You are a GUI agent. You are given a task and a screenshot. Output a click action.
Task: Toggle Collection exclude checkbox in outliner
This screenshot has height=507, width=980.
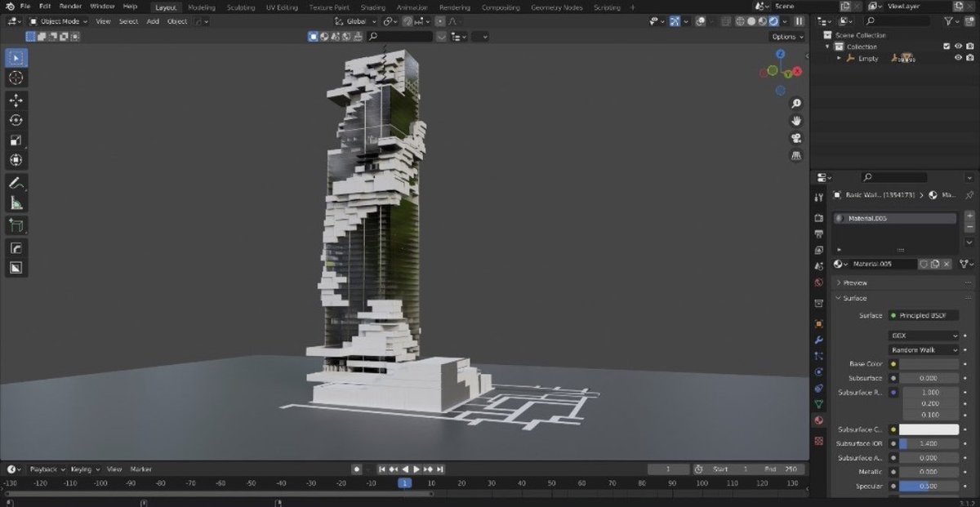pyautogui.click(x=947, y=47)
